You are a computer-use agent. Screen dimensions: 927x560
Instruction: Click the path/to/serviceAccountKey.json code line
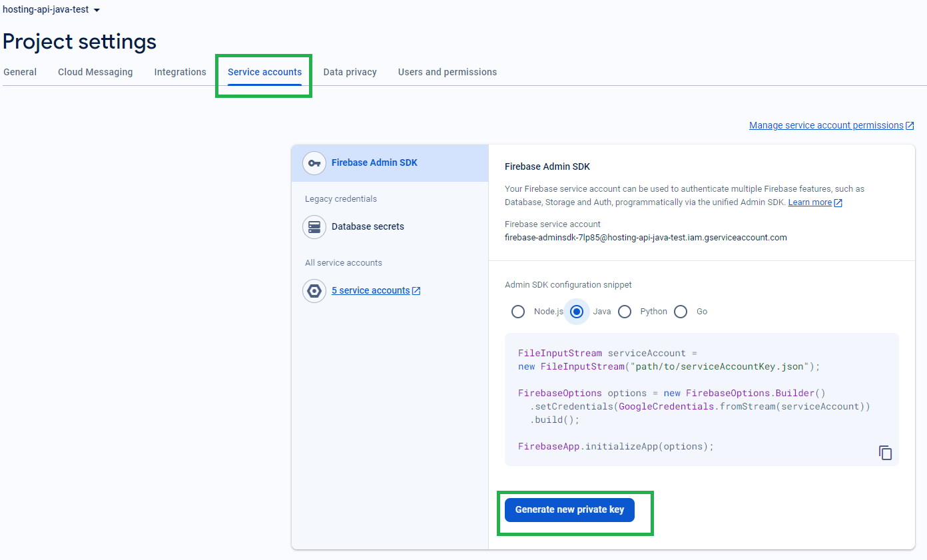669,366
